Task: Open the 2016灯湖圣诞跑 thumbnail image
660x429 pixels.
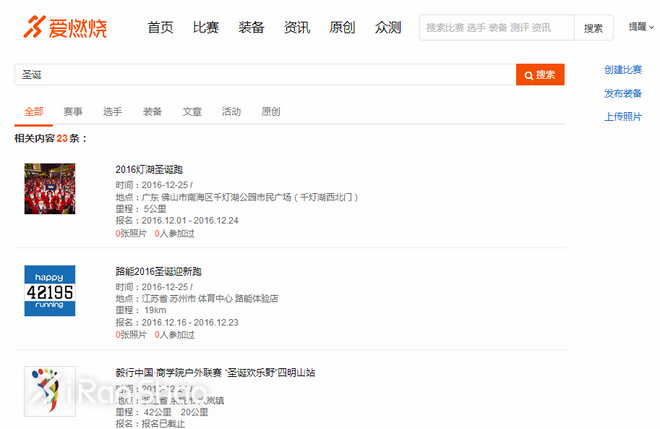Action: [x=50, y=189]
